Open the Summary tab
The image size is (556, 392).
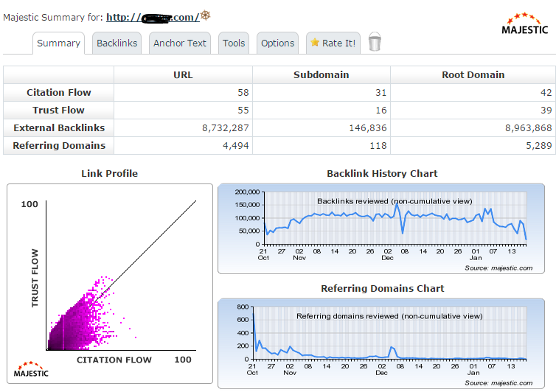58,43
